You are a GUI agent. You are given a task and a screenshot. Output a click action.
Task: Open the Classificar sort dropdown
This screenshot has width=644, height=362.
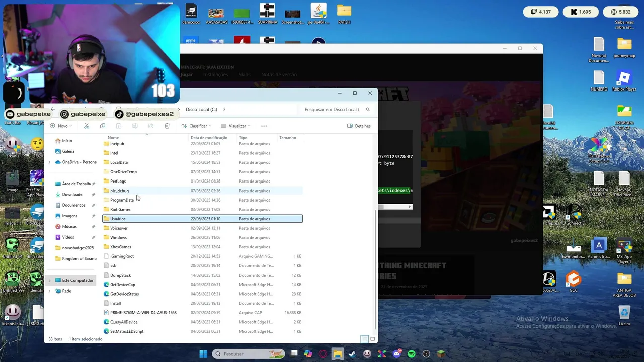[x=196, y=126]
